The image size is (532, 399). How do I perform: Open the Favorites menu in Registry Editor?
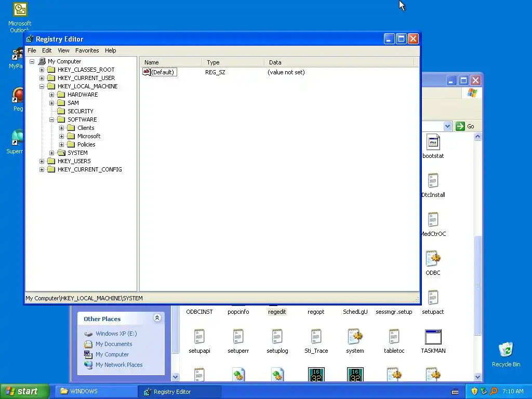coord(87,50)
